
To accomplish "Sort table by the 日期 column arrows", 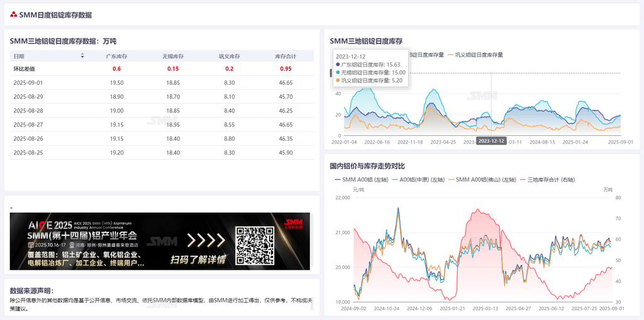I will click(x=82, y=56).
